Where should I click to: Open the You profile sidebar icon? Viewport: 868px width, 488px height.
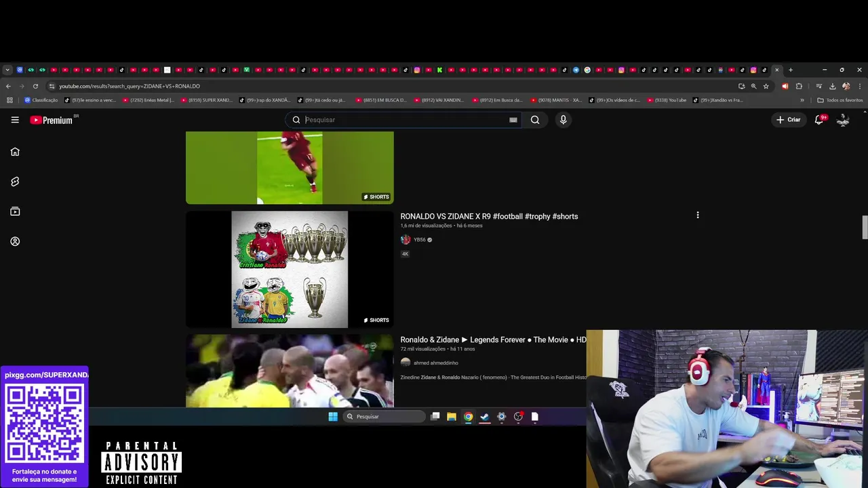point(15,241)
